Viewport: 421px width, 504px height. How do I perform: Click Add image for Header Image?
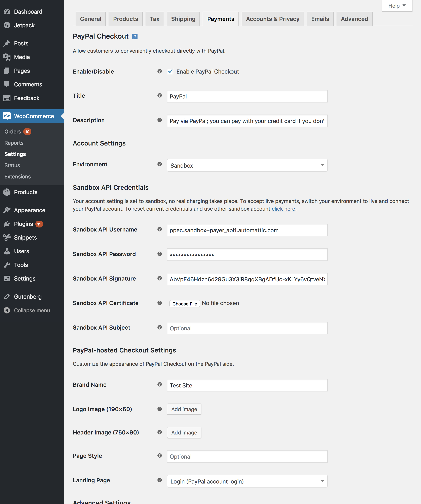pyautogui.click(x=184, y=432)
